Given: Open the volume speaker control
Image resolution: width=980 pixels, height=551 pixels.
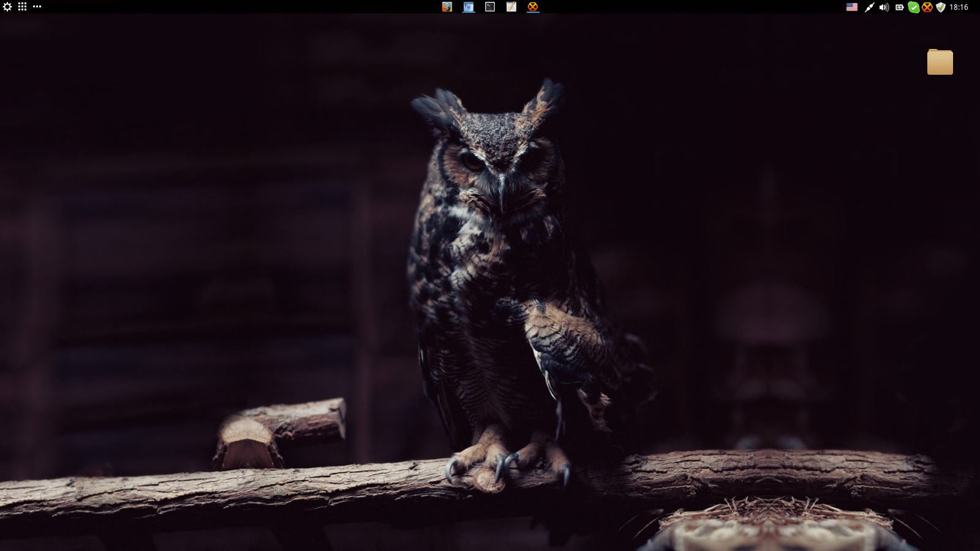Looking at the screenshot, I should (x=884, y=7).
